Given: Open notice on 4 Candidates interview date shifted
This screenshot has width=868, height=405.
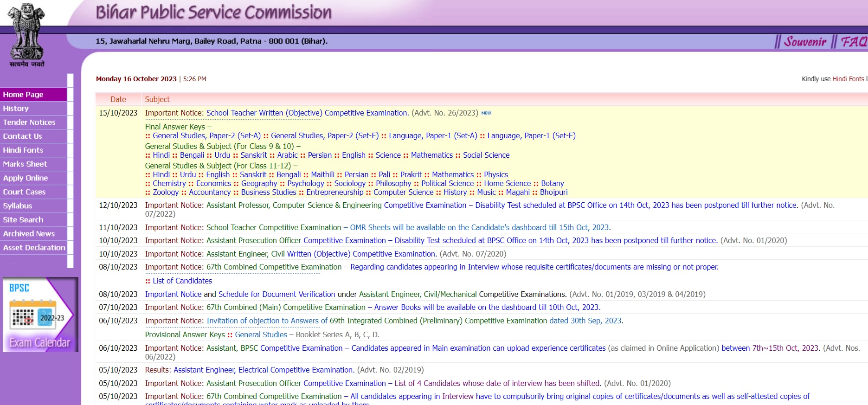Looking at the screenshot, I should pyautogui.click(x=498, y=383).
